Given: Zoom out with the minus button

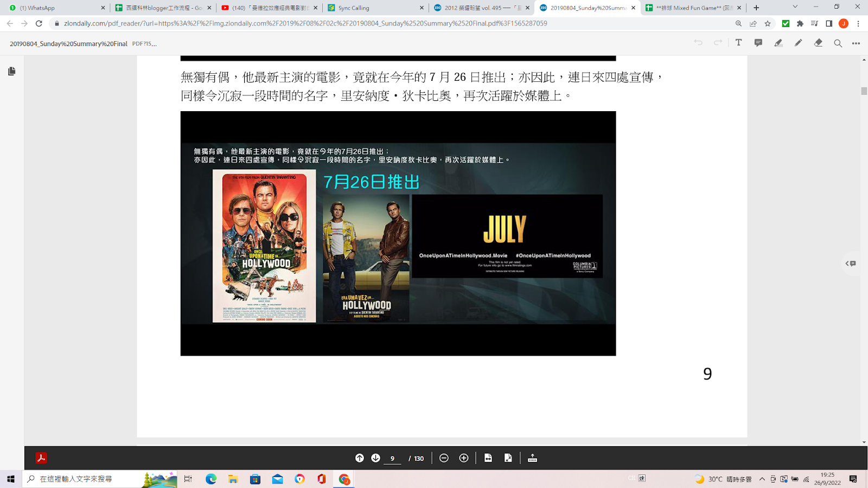Looking at the screenshot, I should (444, 458).
